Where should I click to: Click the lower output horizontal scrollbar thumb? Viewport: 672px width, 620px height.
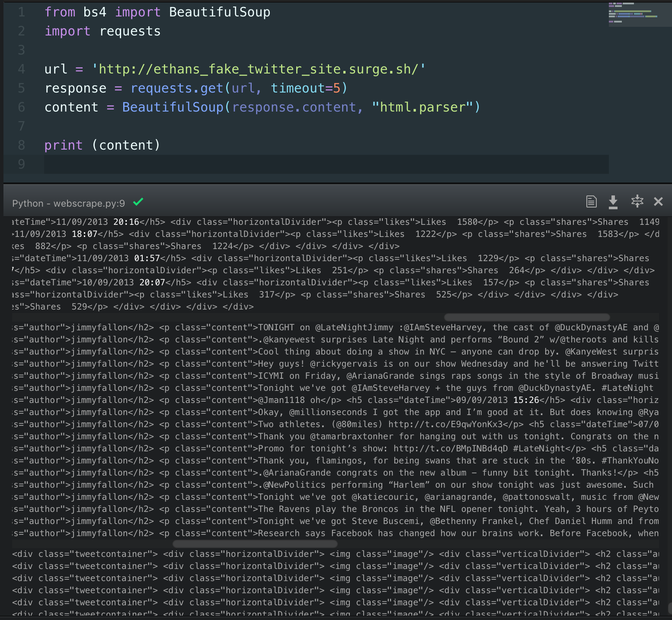coord(255,544)
